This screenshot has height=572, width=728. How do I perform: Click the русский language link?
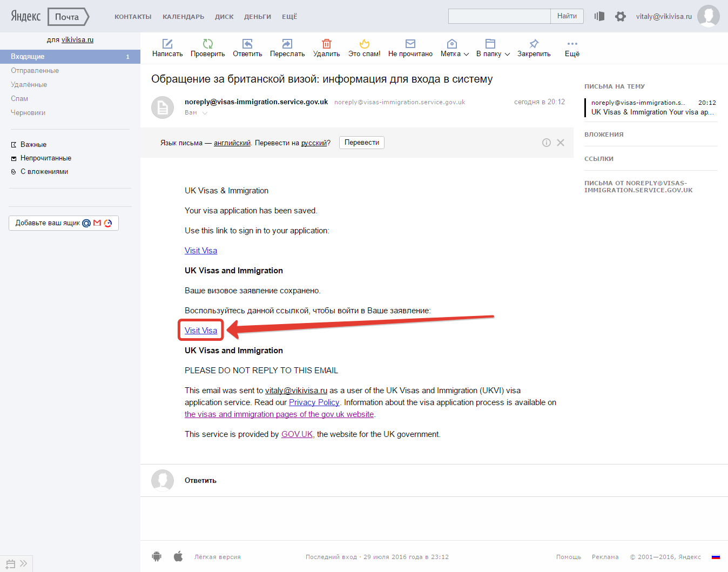[x=314, y=143]
